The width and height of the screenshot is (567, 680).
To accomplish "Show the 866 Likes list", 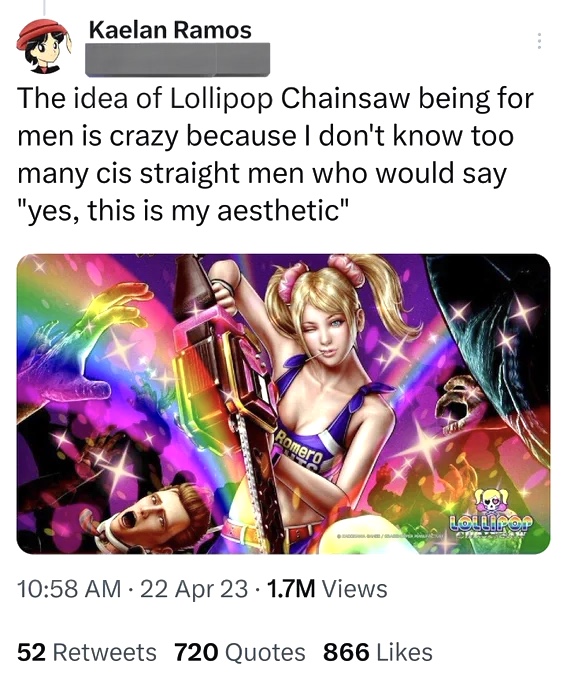I will [378, 652].
